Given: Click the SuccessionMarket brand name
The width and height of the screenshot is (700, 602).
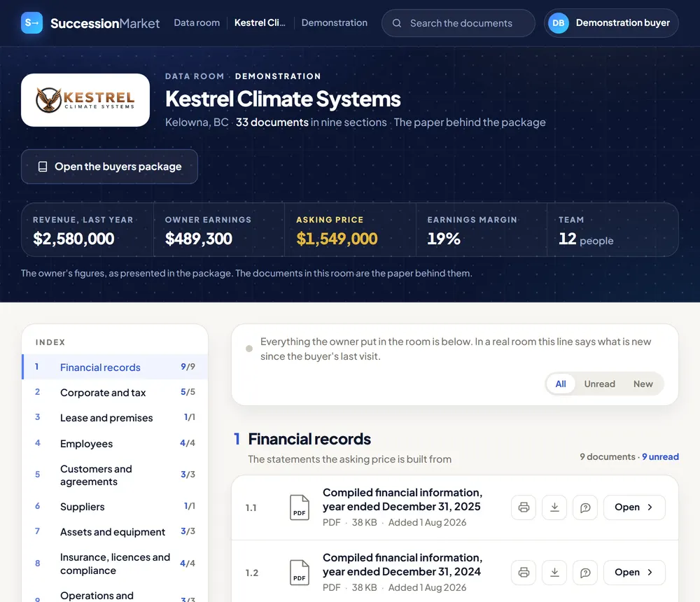Looking at the screenshot, I should click(x=105, y=23).
